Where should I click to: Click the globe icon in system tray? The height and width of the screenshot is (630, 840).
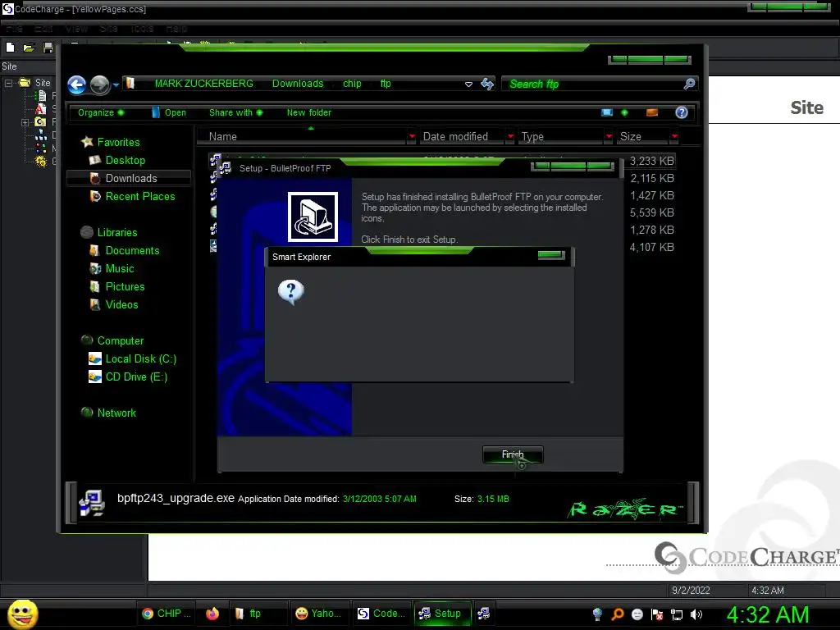[x=597, y=614]
